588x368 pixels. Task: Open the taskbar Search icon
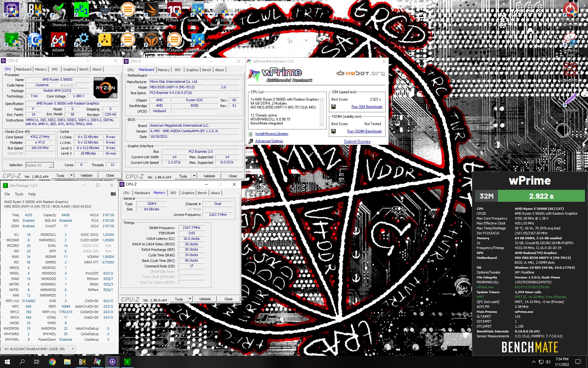coord(22,362)
